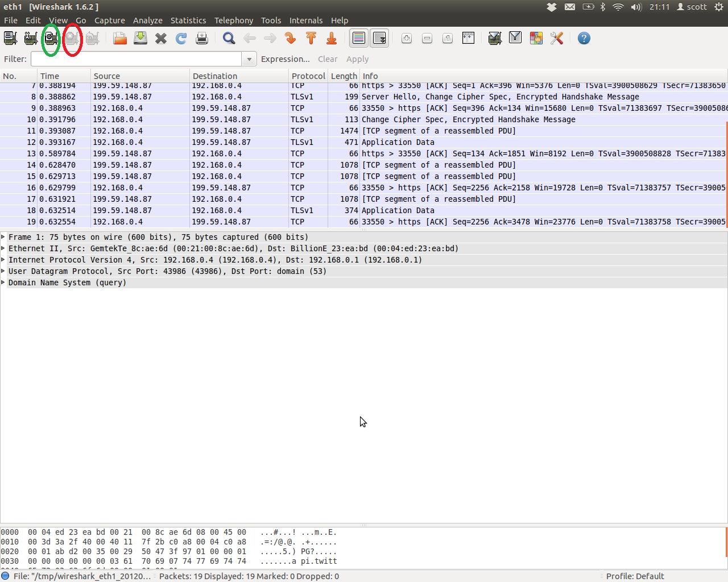Click the hex pane vertical scrollbar

click(727, 542)
